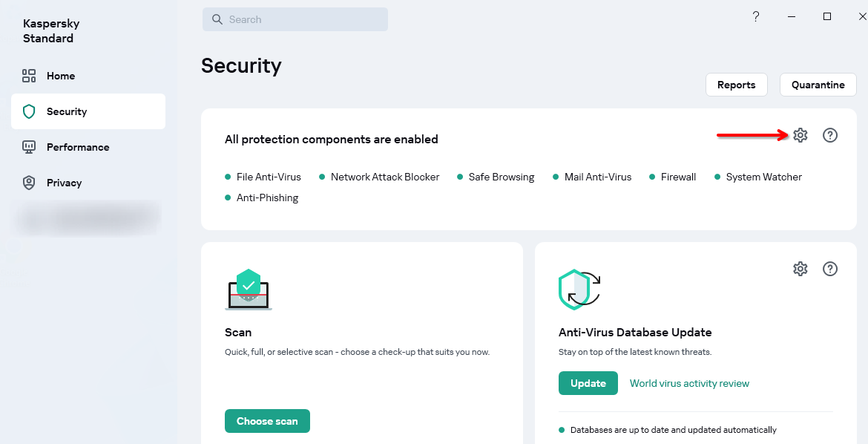Click the Performance monitor icon in sidebar

29,147
